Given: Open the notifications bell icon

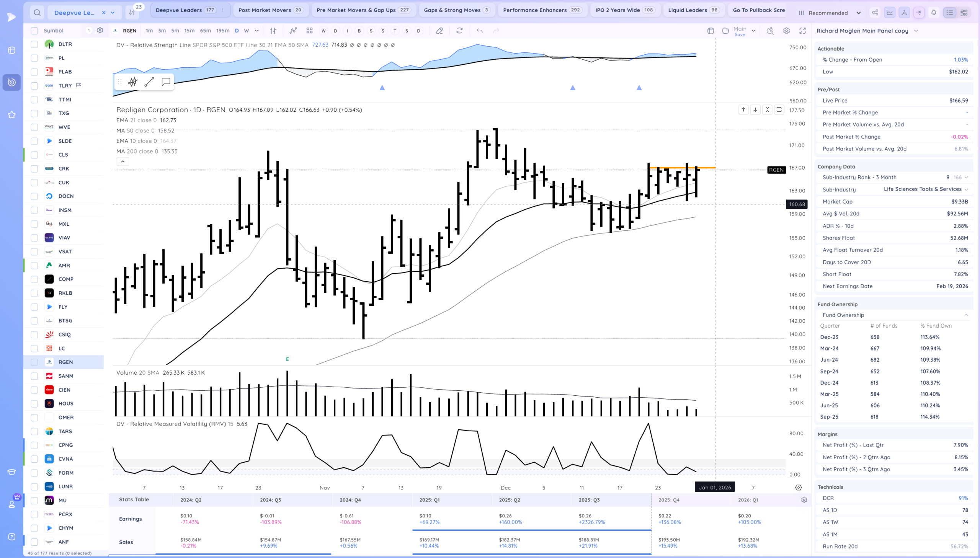Looking at the screenshot, I should coord(934,13).
